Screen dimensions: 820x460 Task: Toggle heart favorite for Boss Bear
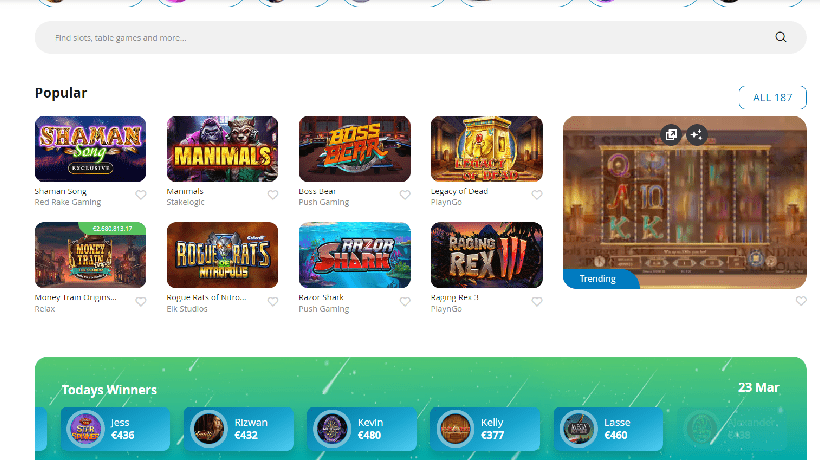pos(405,195)
